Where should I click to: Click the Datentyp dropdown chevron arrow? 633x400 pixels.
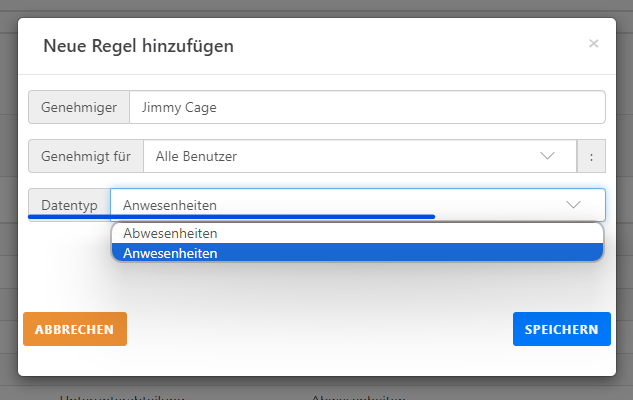(573, 204)
